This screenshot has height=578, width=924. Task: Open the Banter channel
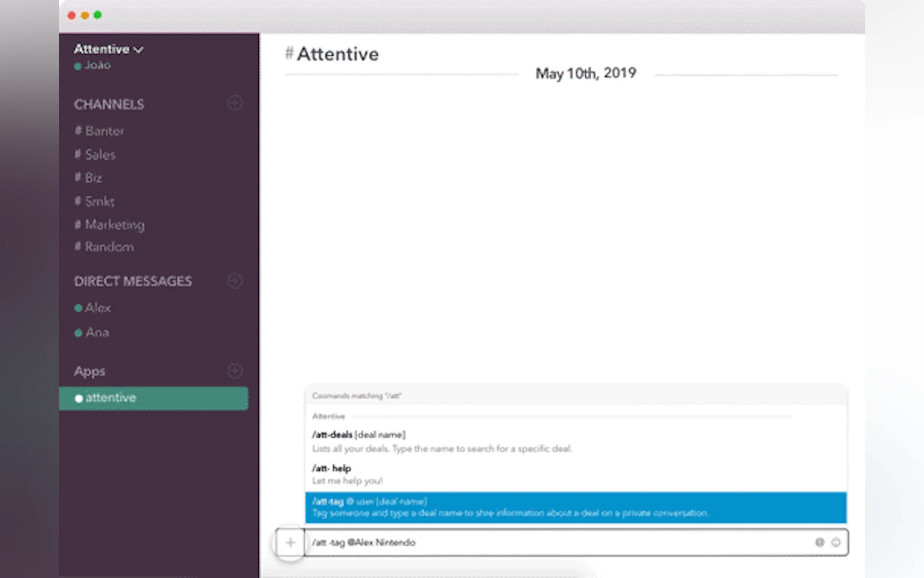point(104,131)
